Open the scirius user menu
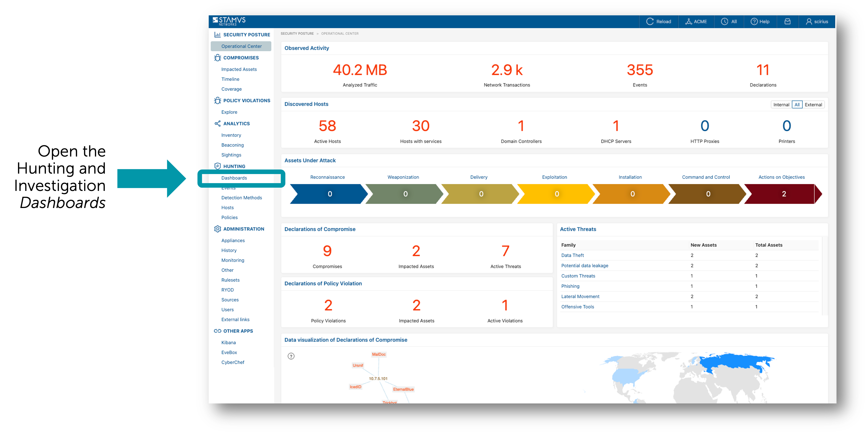This screenshot has height=435, width=868. click(817, 22)
